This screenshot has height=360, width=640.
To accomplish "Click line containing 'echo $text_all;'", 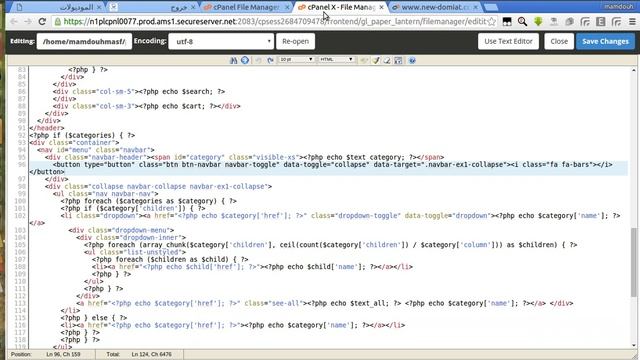I will coord(325,303).
